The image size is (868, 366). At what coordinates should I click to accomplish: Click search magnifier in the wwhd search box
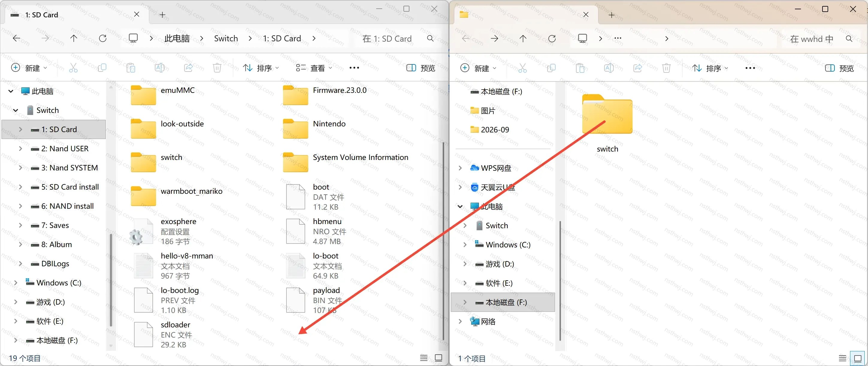849,39
